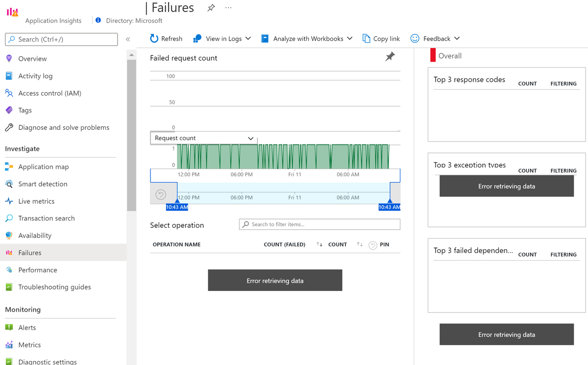Sort operations by Count column
588x365 pixels.
(360, 244)
